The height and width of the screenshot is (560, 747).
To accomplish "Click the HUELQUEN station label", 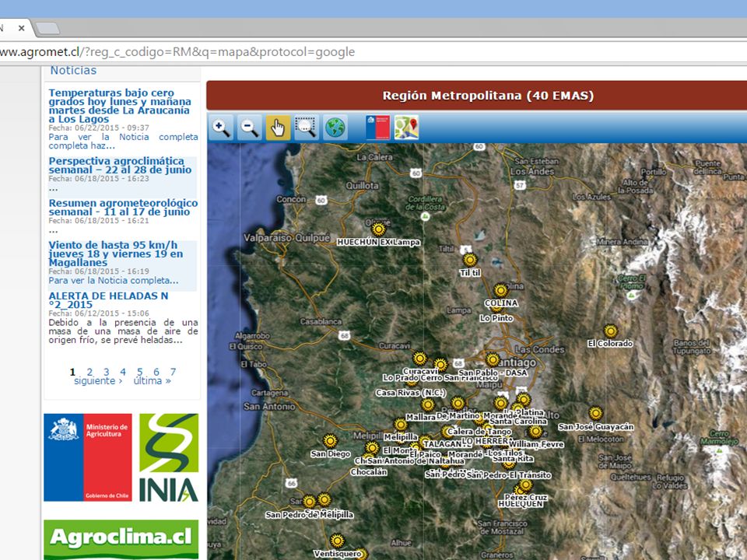I will coord(521,503).
